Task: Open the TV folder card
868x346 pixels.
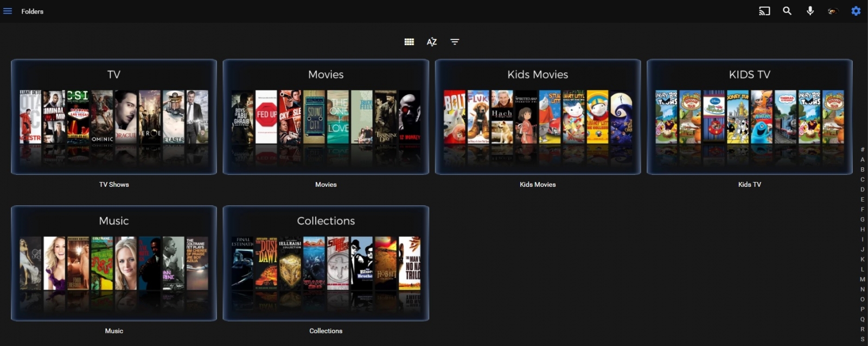Action: click(114, 117)
